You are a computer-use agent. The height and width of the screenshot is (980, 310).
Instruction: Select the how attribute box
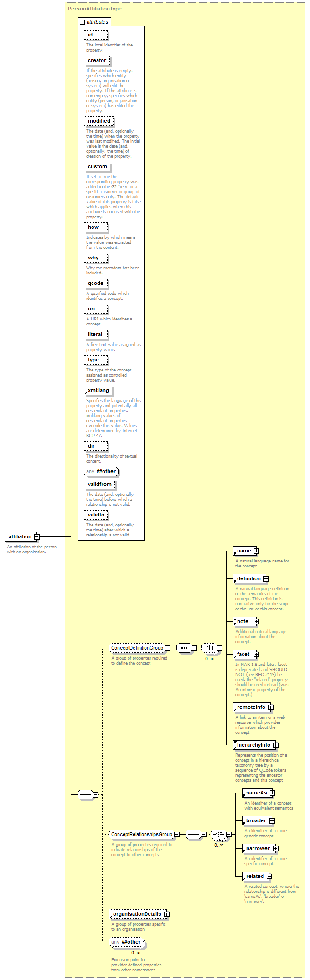coord(96,227)
